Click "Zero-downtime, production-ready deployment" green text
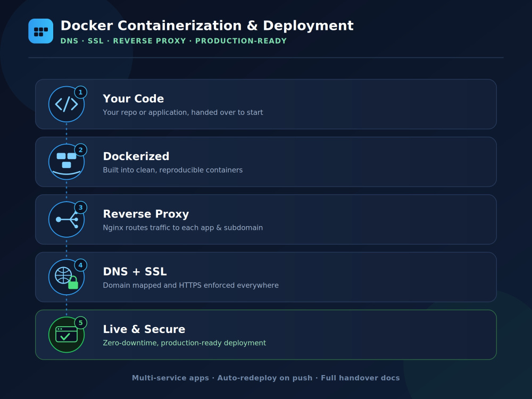The width and height of the screenshot is (532, 399). (x=184, y=343)
